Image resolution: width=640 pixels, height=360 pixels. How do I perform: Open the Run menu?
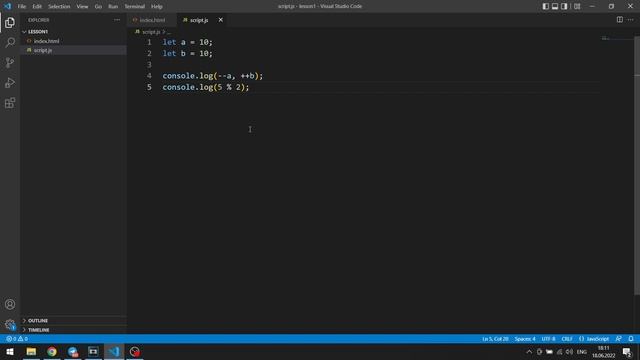click(x=113, y=6)
